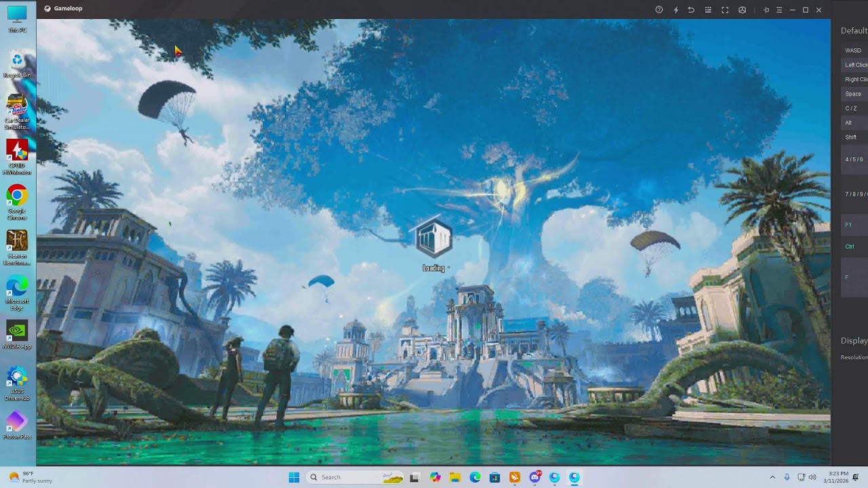Click the volume speaker tray icon
This screenshot has width=868, height=488.
click(x=812, y=477)
